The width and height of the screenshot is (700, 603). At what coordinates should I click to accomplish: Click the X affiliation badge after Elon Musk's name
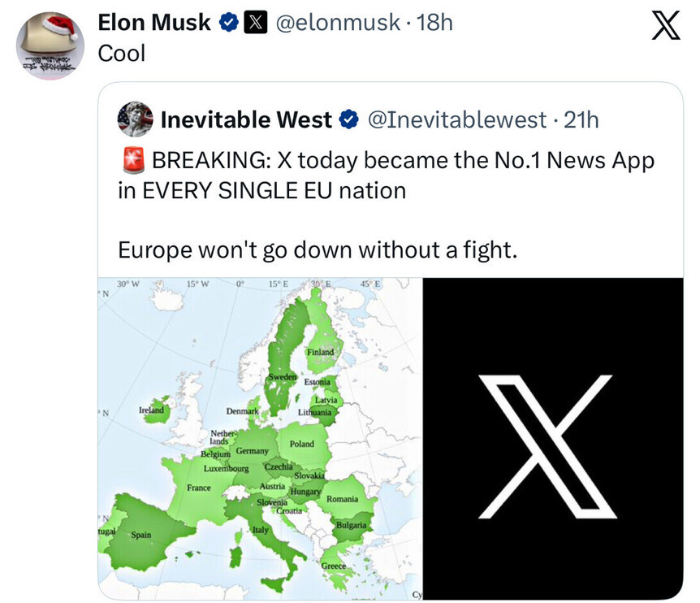coord(255,24)
